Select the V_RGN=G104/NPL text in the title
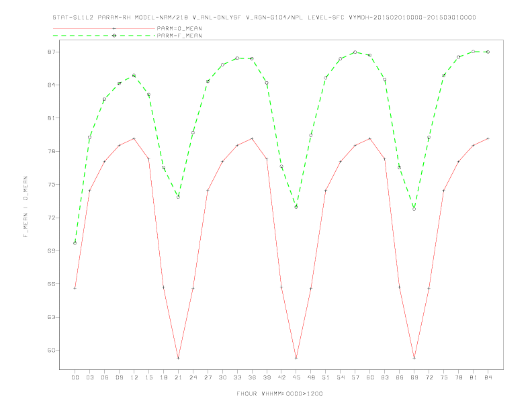The height and width of the screenshot is (411, 532). point(275,17)
